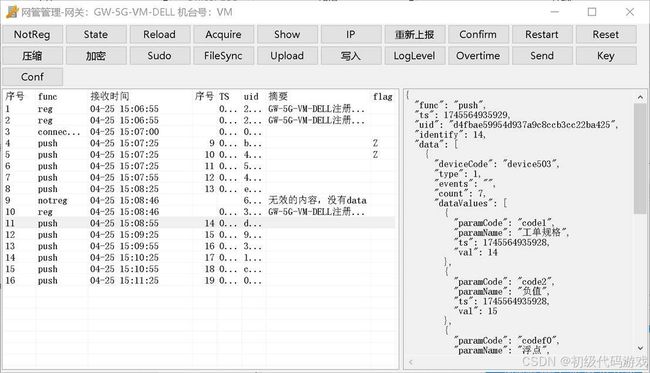650x373 pixels.
Task: Select row 6 push with sequence 11
Action: (199, 166)
